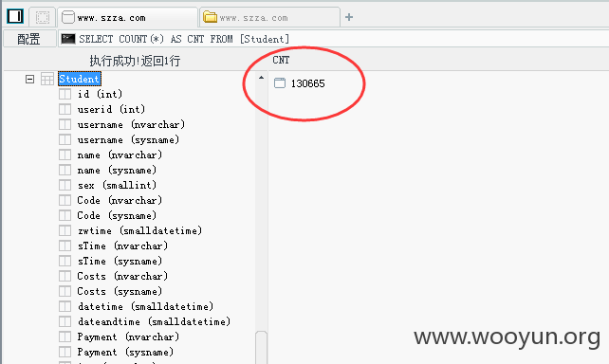Select the Code (nvarchar) column
609x364 pixels.
pyautogui.click(x=120, y=200)
